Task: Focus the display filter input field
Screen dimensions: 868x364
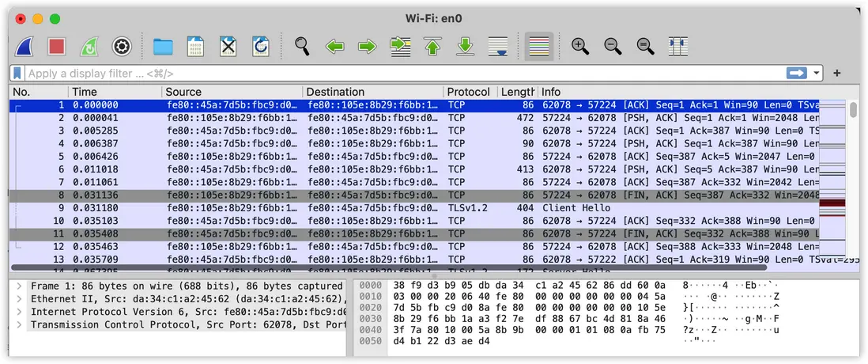Action: click(404, 73)
